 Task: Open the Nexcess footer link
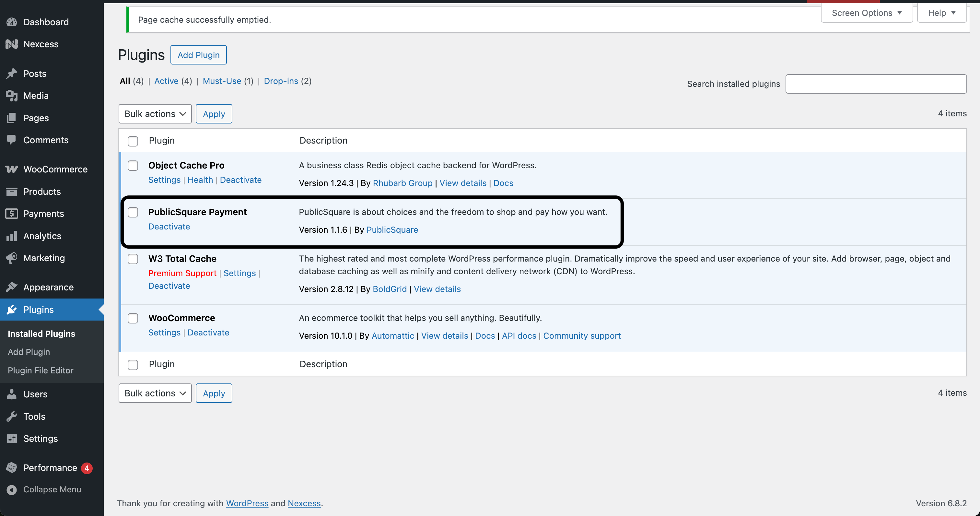click(304, 503)
